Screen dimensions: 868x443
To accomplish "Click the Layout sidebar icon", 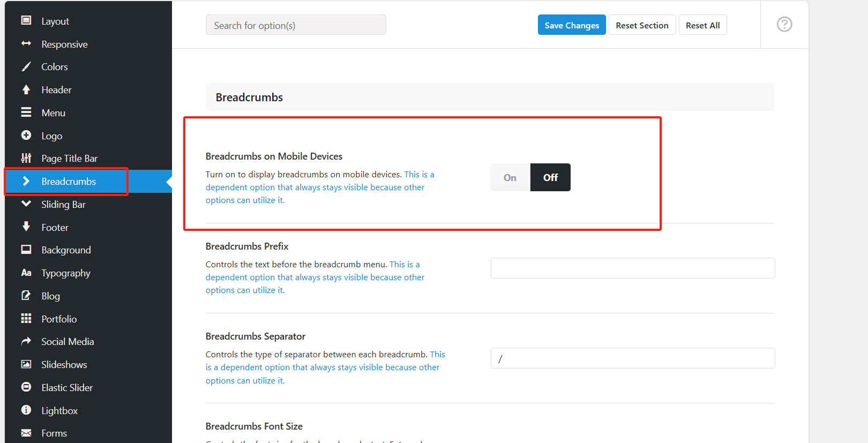I will [x=26, y=20].
